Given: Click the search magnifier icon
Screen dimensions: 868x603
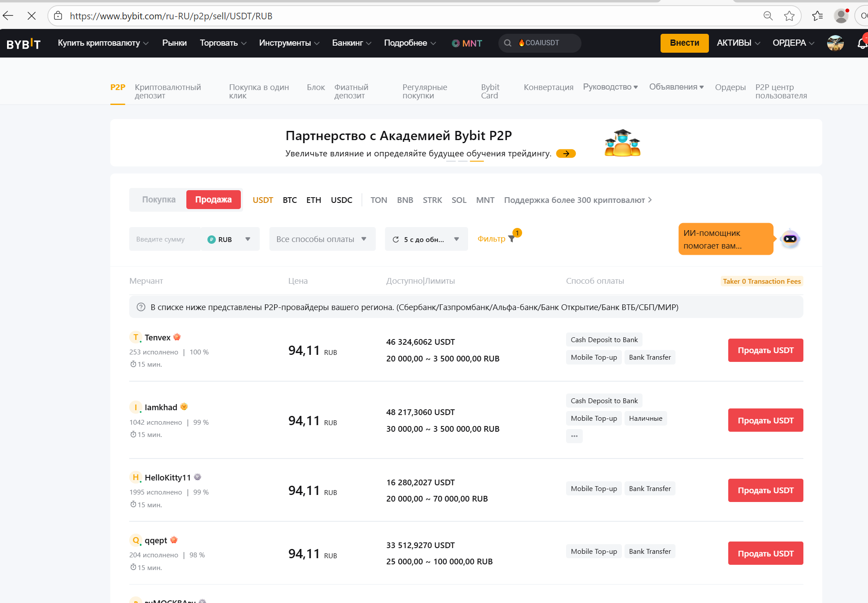Looking at the screenshot, I should [508, 43].
